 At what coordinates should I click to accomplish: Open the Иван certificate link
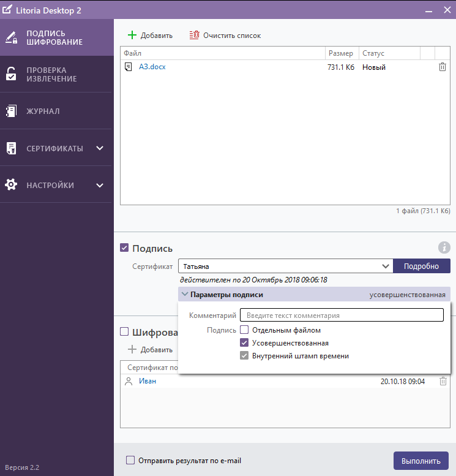point(148,381)
